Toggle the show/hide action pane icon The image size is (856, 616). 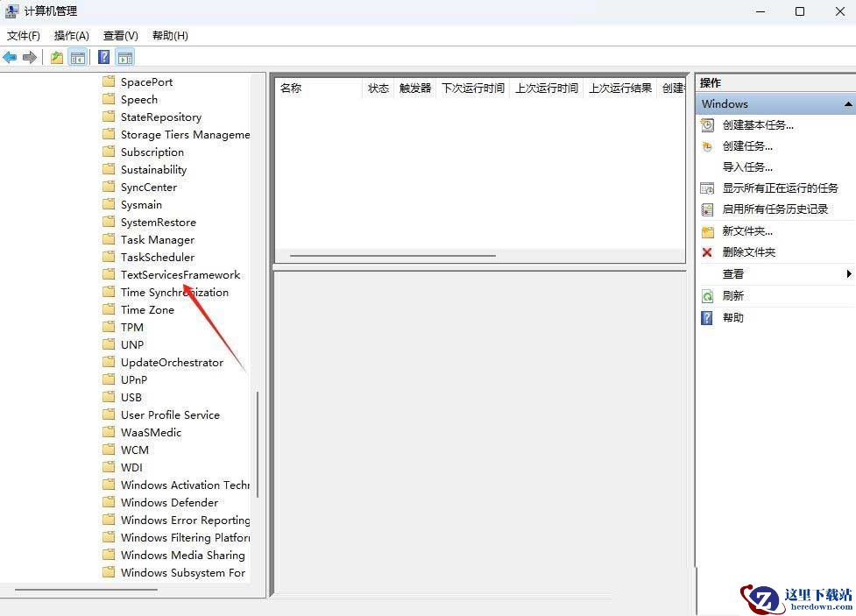click(x=125, y=57)
